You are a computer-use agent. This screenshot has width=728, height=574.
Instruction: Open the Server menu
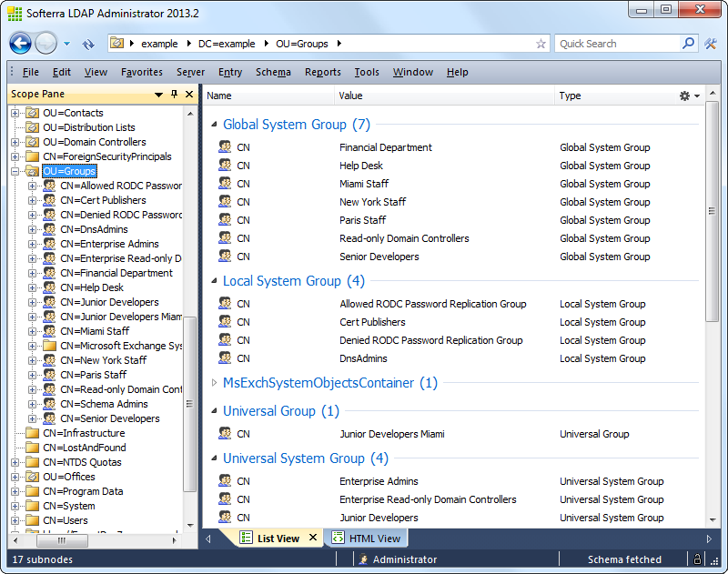(190, 72)
